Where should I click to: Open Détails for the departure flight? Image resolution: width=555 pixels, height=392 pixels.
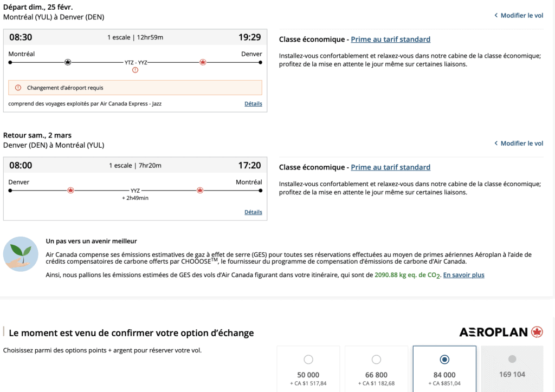[253, 103]
